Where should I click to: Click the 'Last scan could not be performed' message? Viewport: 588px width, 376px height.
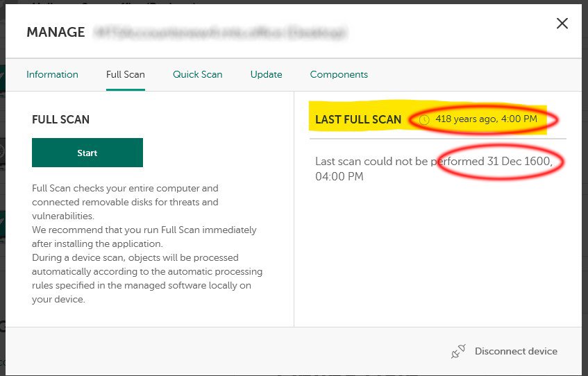[x=434, y=169]
